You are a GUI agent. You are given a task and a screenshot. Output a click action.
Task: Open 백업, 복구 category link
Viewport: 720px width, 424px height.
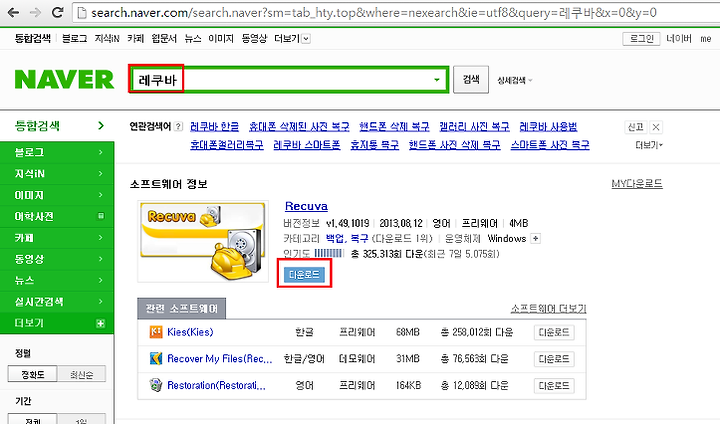tap(347, 238)
